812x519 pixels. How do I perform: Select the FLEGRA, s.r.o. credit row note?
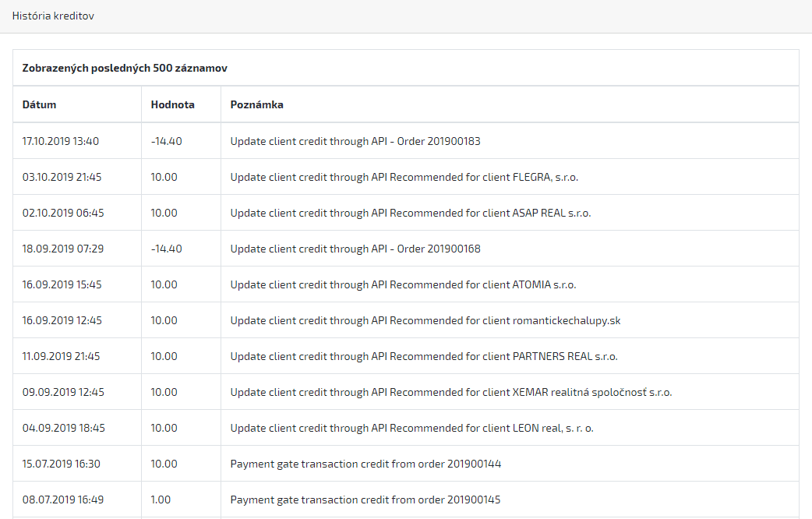coord(404,177)
